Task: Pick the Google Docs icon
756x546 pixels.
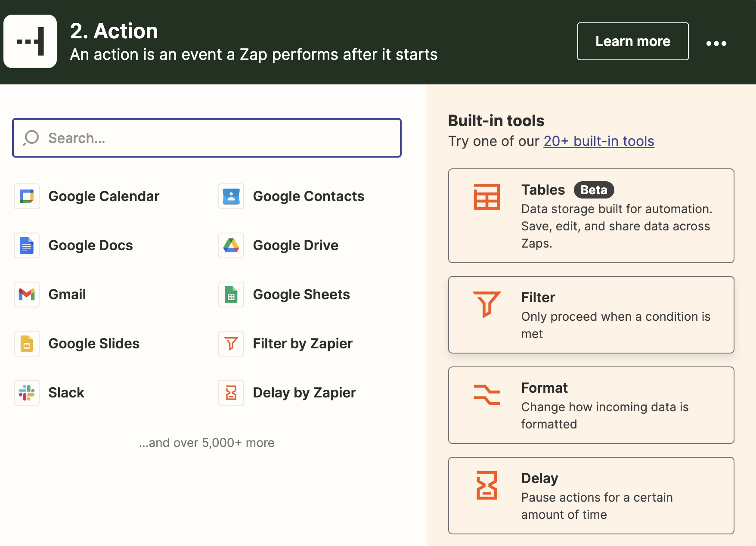Action: tap(27, 245)
